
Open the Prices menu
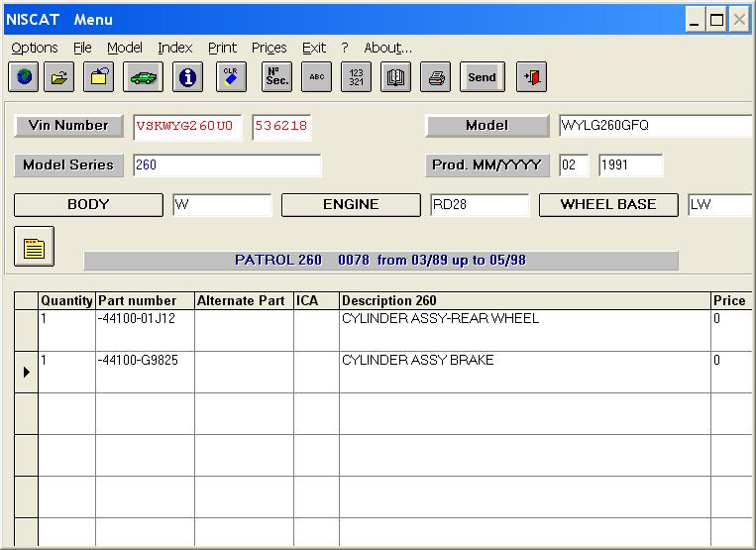(270, 48)
